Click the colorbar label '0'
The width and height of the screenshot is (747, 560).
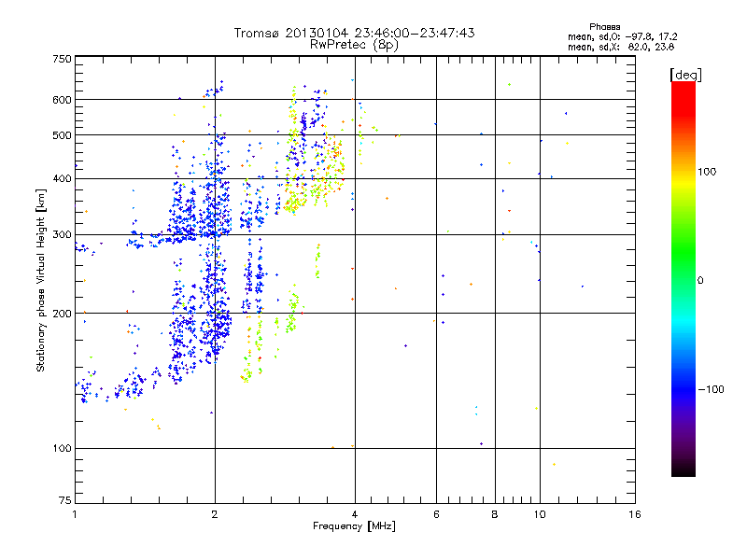[x=699, y=280]
